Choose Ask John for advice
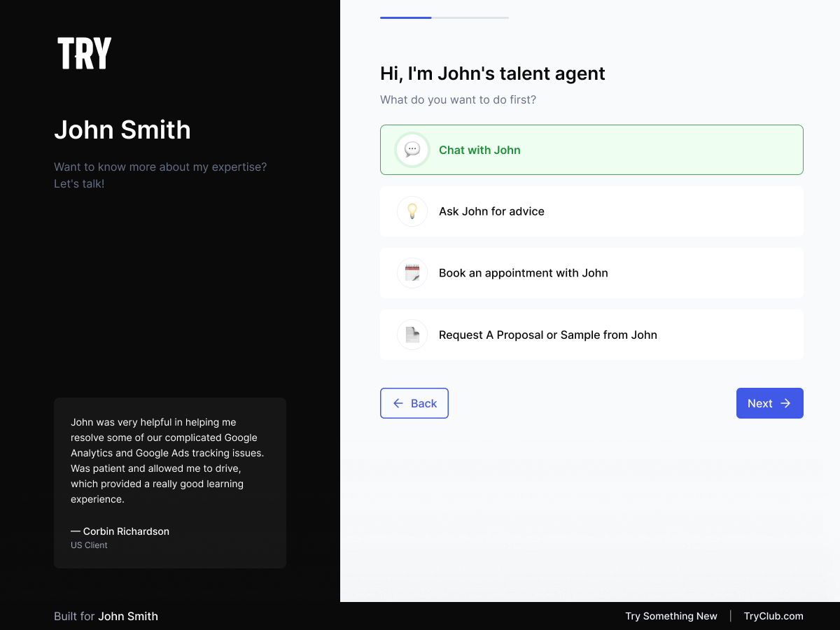The image size is (840, 630). [591, 211]
